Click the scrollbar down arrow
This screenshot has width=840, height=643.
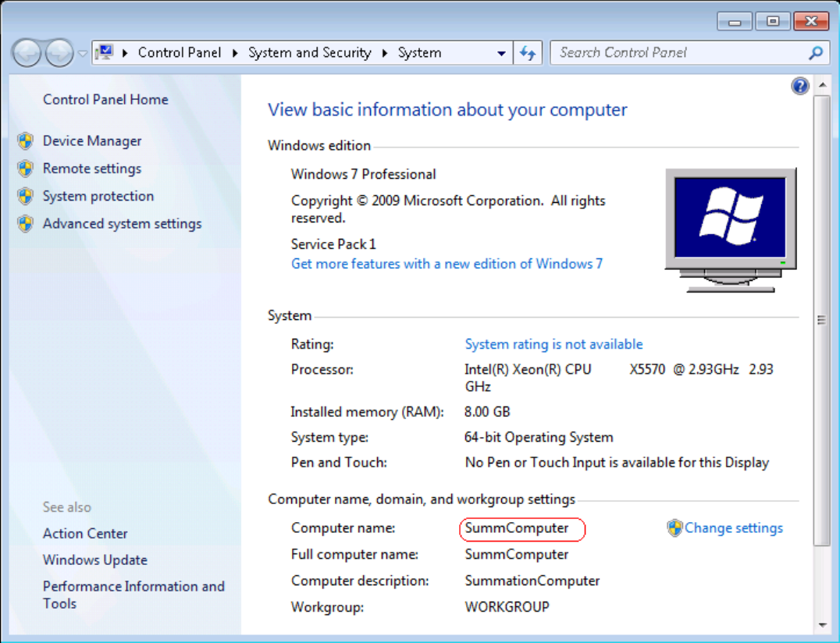[x=822, y=625]
